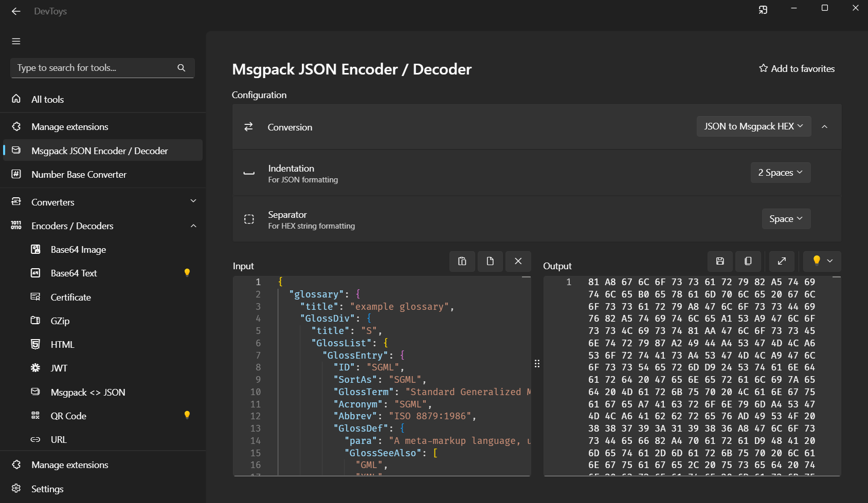Save Output to file
Image resolution: width=868 pixels, height=503 pixels.
[x=720, y=261]
